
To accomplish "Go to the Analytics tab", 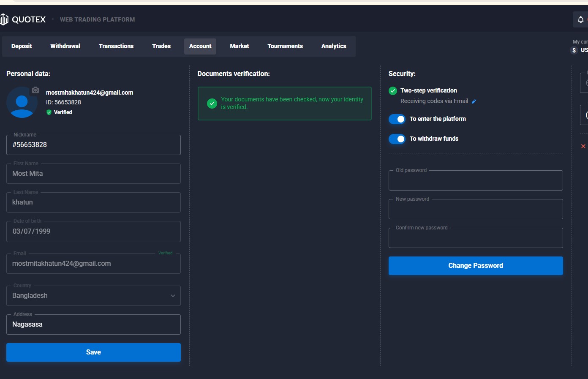I will (334, 46).
